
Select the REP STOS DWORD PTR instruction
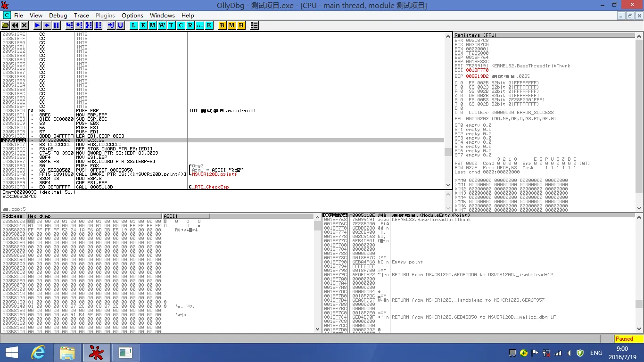coord(223,149)
